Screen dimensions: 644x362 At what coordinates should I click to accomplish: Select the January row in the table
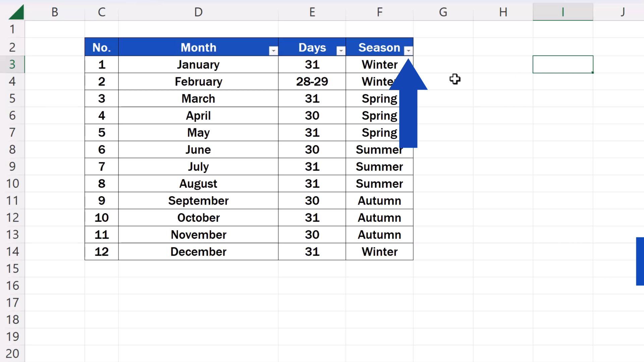(x=249, y=64)
